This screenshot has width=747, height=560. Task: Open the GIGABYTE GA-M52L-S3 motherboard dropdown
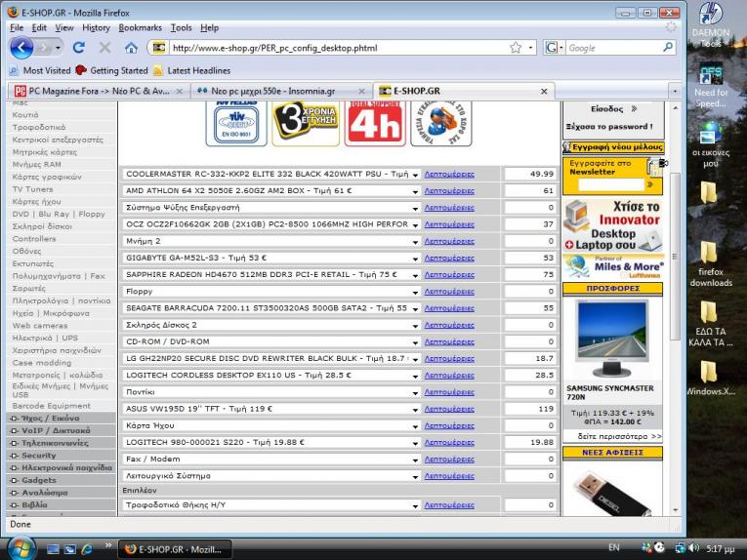click(x=271, y=258)
